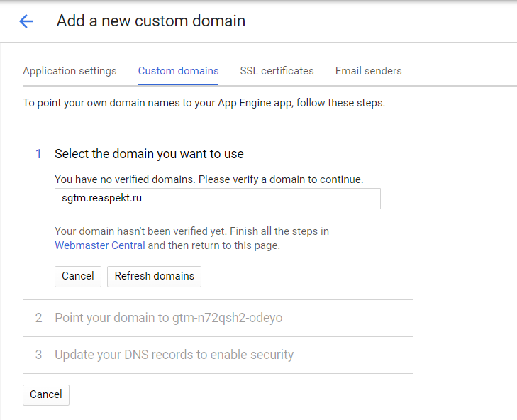
Task: Switch to the SSL certificates tab
Action: pos(277,71)
